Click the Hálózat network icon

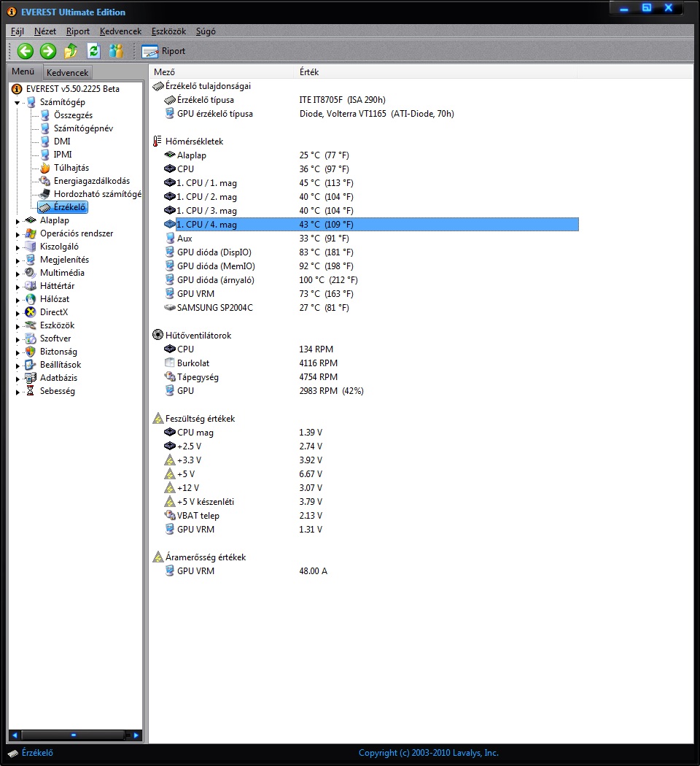pos(31,299)
